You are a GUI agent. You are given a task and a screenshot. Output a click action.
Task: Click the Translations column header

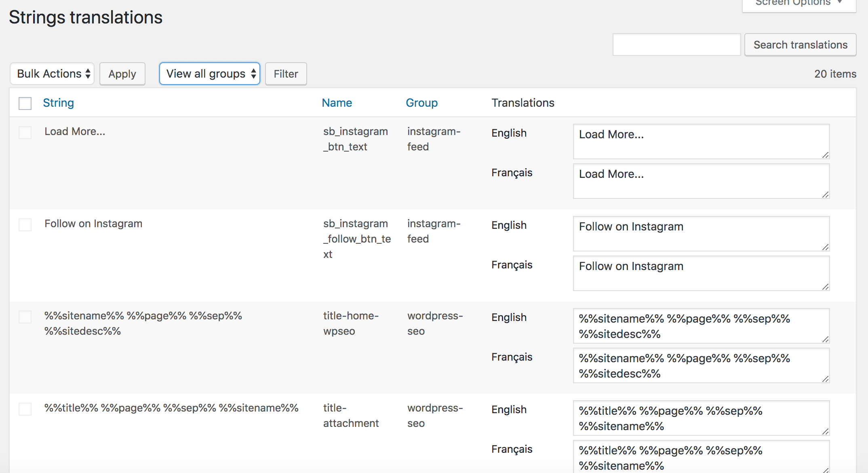tap(523, 103)
